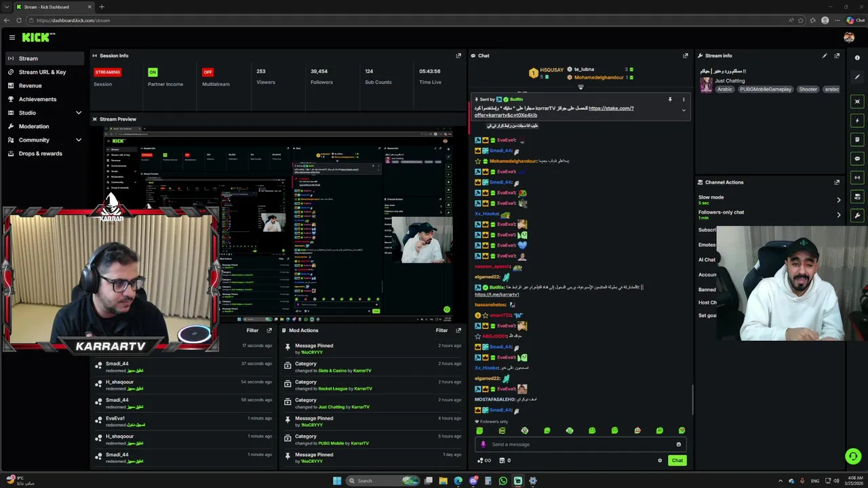Click the Arabic stream tag
The width and height of the screenshot is (868, 488).
[725, 89]
